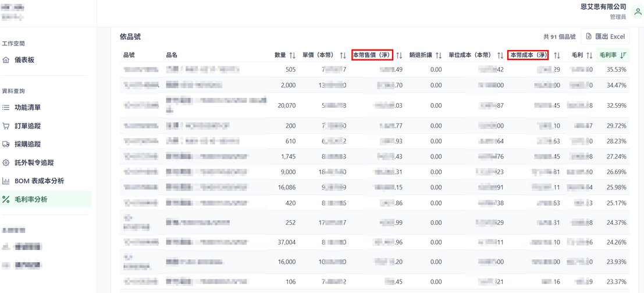644x293 pixels.
Task: Click quantity cell 252
Action: (290, 223)
